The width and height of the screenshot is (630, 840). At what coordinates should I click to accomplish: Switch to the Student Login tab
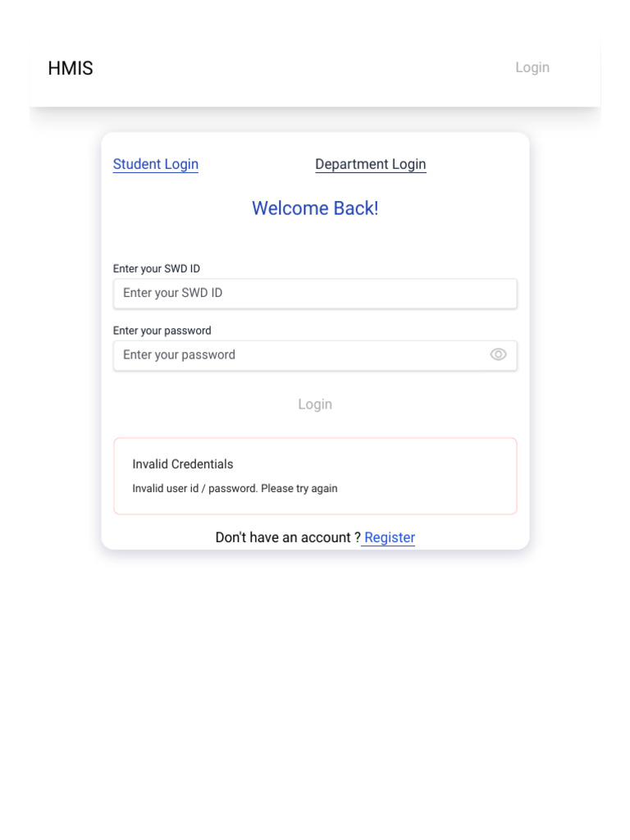pos(156,164)
